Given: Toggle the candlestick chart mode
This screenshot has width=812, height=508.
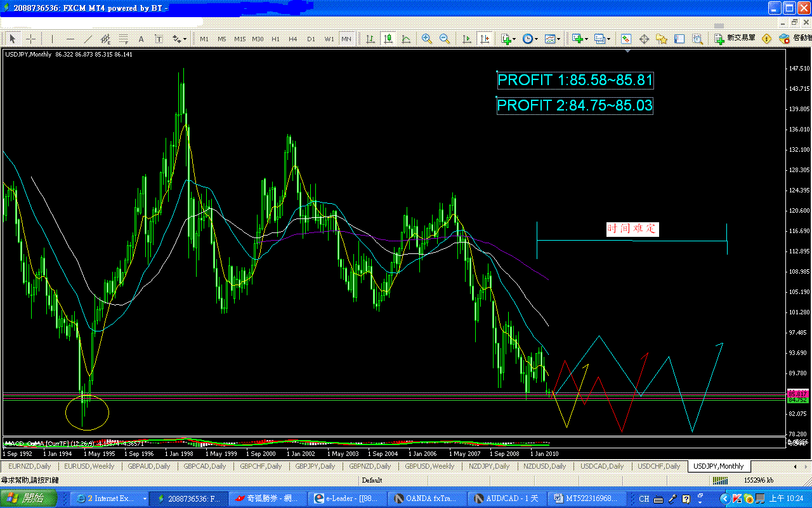Looking at the screenshot, I should click(x=388, y=39).
